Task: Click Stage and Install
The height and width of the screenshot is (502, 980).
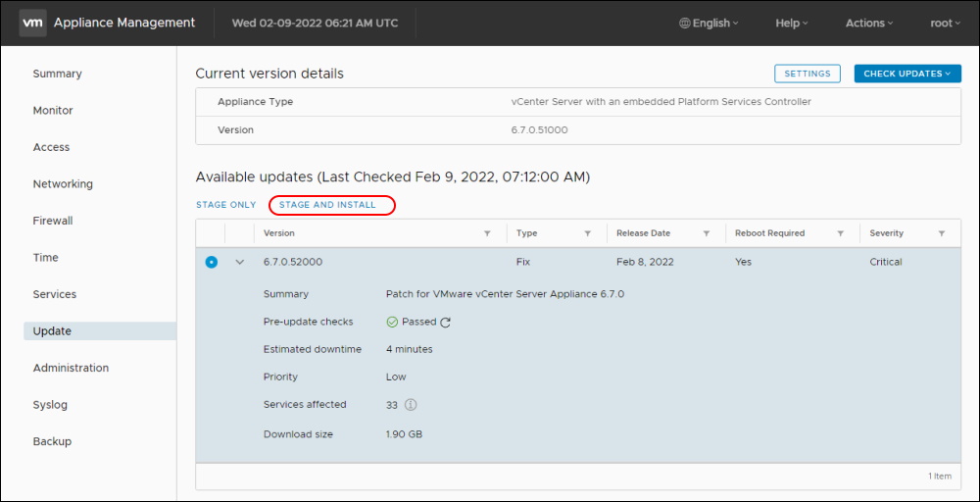Action: coord(327,205)
